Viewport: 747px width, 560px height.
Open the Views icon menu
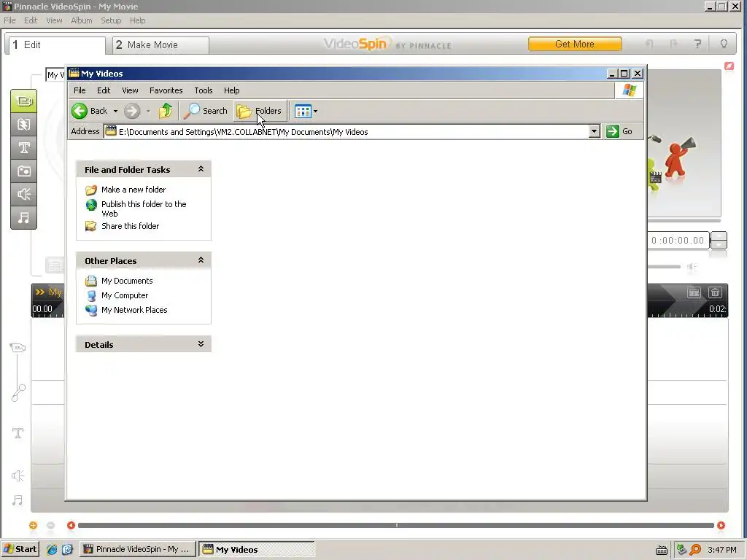tap(303, 112)
